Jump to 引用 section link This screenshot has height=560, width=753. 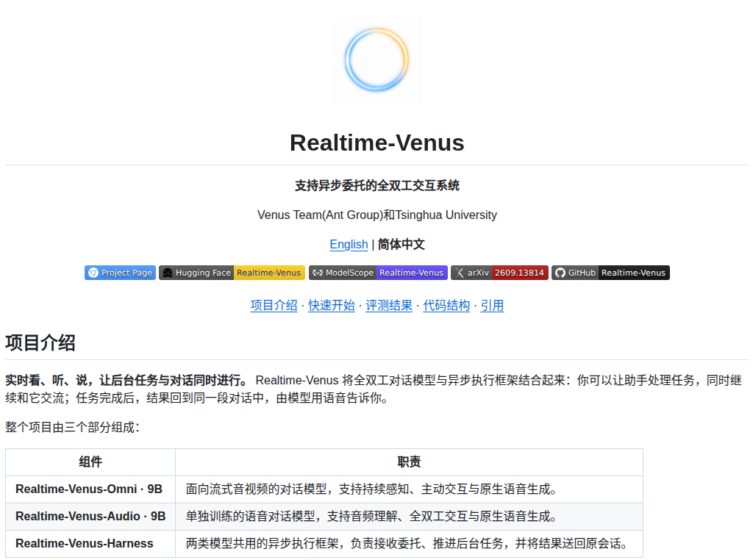pos(492,305)
